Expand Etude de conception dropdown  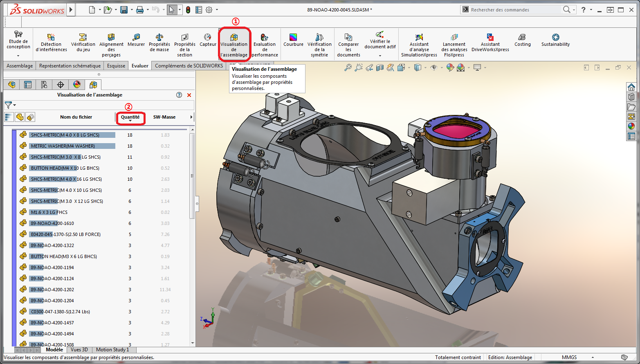[18, 56]
